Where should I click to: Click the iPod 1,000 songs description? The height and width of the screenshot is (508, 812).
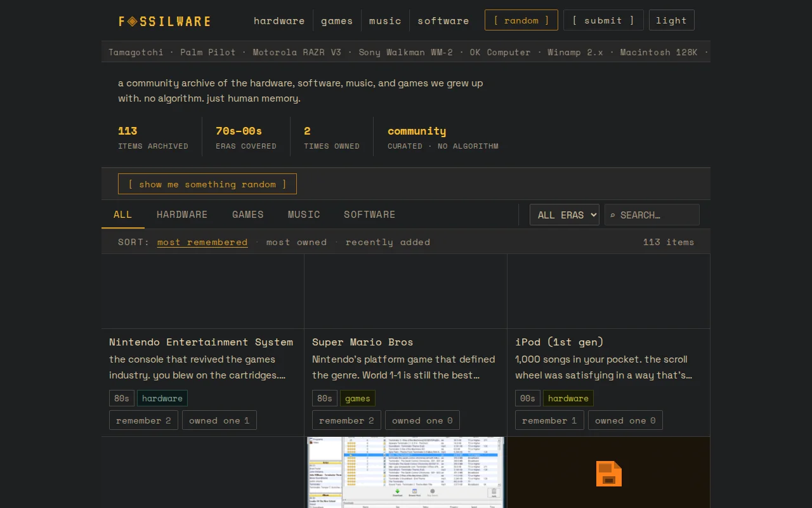(603, 367)
